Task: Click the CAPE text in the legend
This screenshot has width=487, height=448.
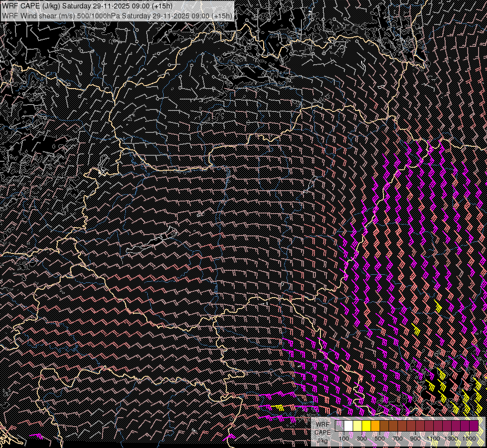Action: click(x=322, y=432)
